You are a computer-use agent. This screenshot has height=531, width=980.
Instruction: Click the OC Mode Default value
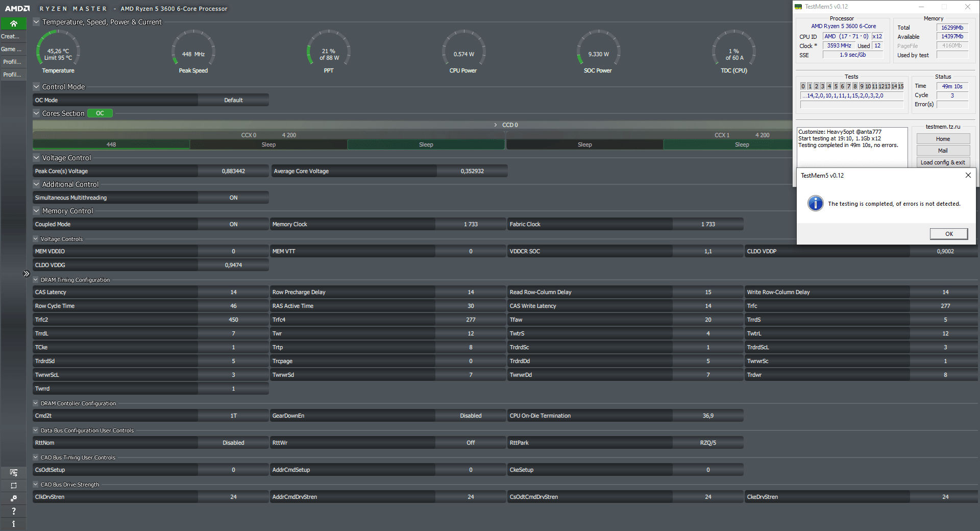(233, 100)
